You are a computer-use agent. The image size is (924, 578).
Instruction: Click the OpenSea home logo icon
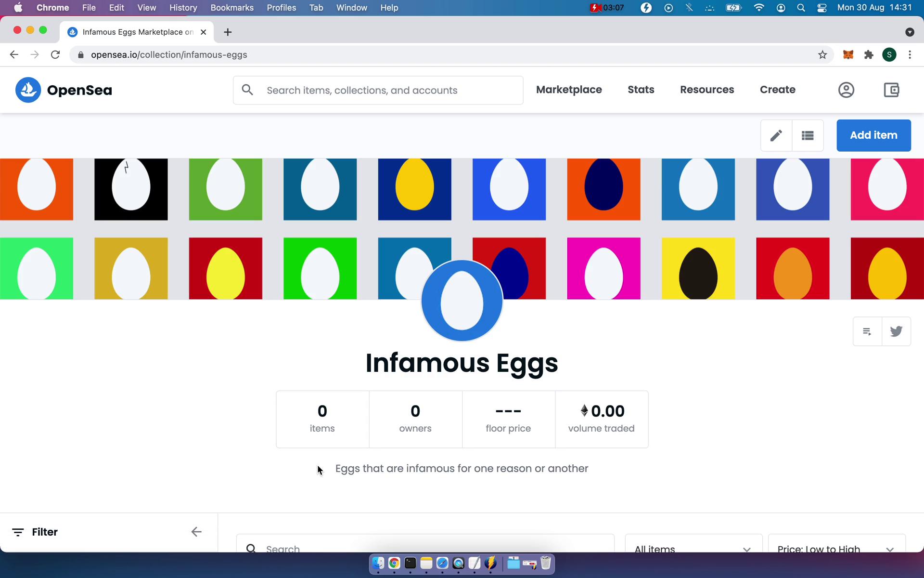[27, 89]
